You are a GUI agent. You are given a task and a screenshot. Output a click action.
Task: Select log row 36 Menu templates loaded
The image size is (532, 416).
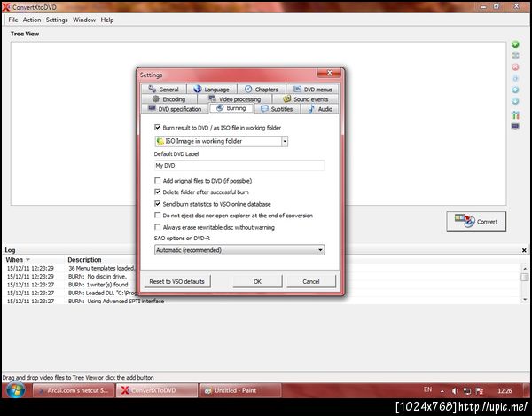tap(101, 268)
